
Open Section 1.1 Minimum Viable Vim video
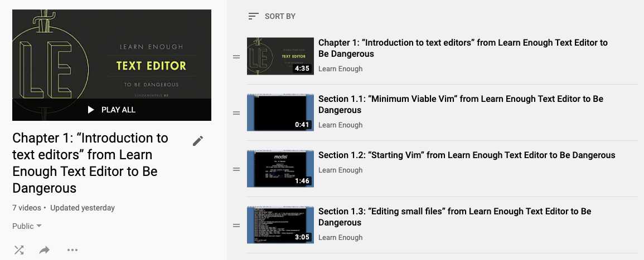point(460,104)
